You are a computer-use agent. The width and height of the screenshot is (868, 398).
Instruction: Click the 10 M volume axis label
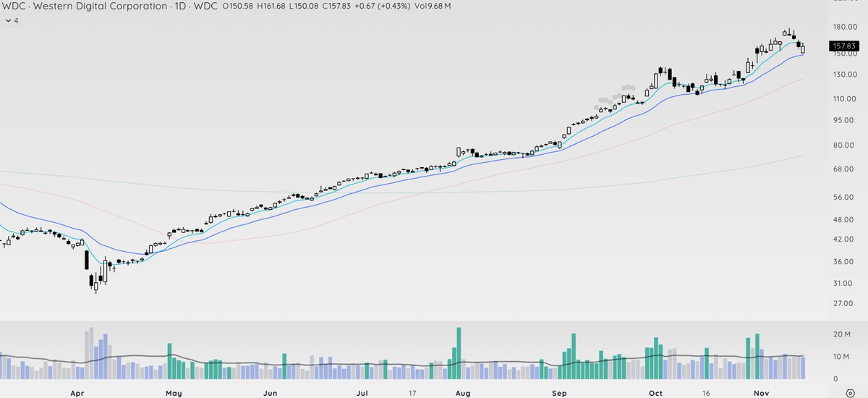pyautogui.click(x=841, y=357)
